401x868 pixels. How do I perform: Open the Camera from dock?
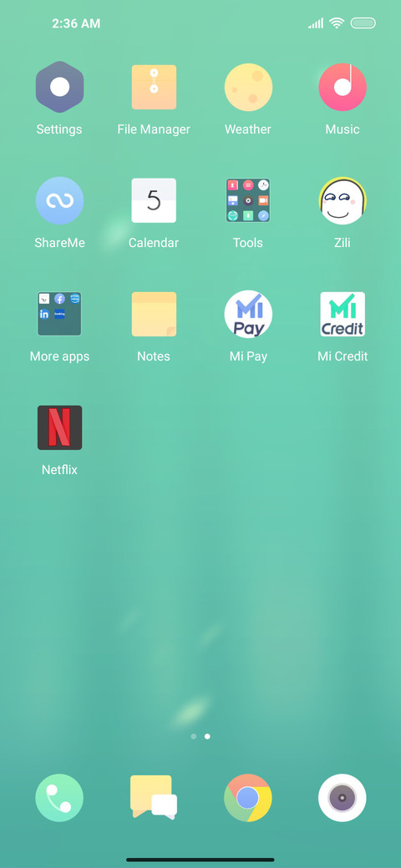tap(343, 798)
